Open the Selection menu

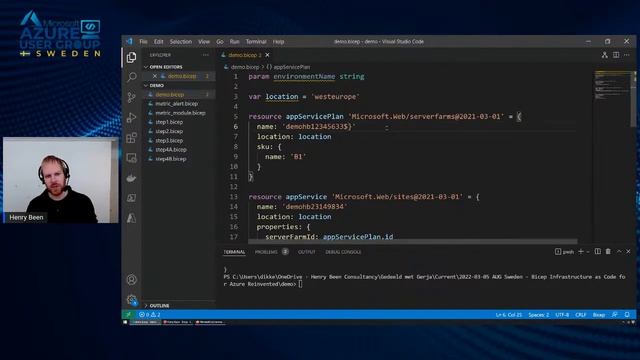click(181, 42)
